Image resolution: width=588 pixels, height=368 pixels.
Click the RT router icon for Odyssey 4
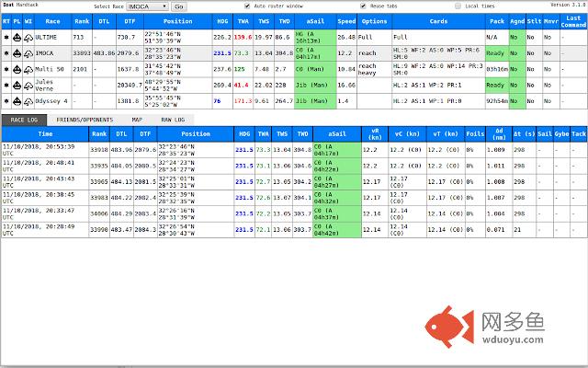click(x=6, y=101)
